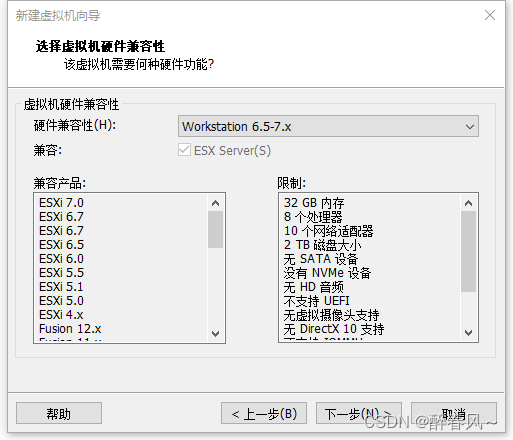Screen dimensions: 513x440
Task: Toggle the ESX Server(S) checkbox
Action: pos(184,150)
